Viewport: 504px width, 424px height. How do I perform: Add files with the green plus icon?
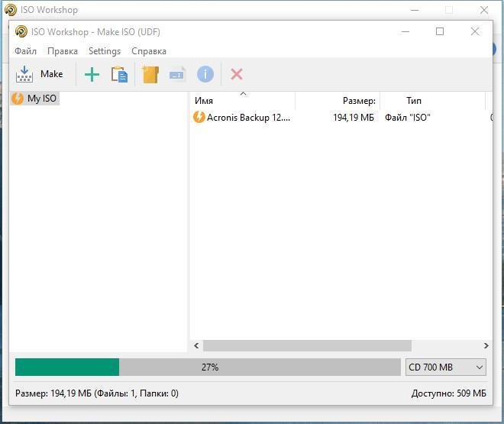point(92,74)
